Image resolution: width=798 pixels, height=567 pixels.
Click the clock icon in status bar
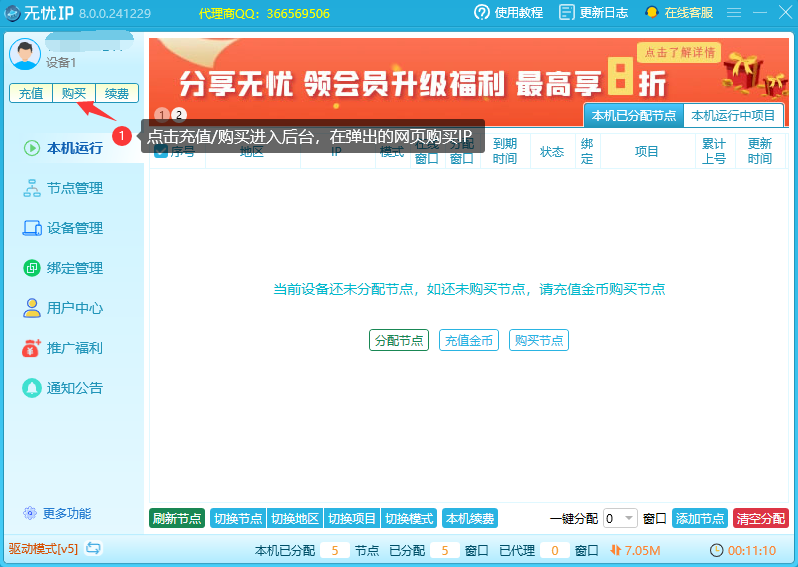(717, 550)
